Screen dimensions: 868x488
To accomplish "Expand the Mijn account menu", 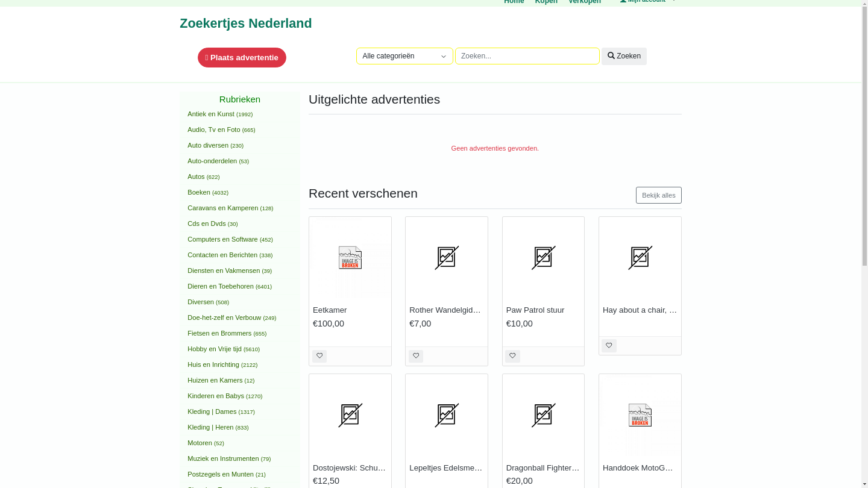I will point(647,1).
